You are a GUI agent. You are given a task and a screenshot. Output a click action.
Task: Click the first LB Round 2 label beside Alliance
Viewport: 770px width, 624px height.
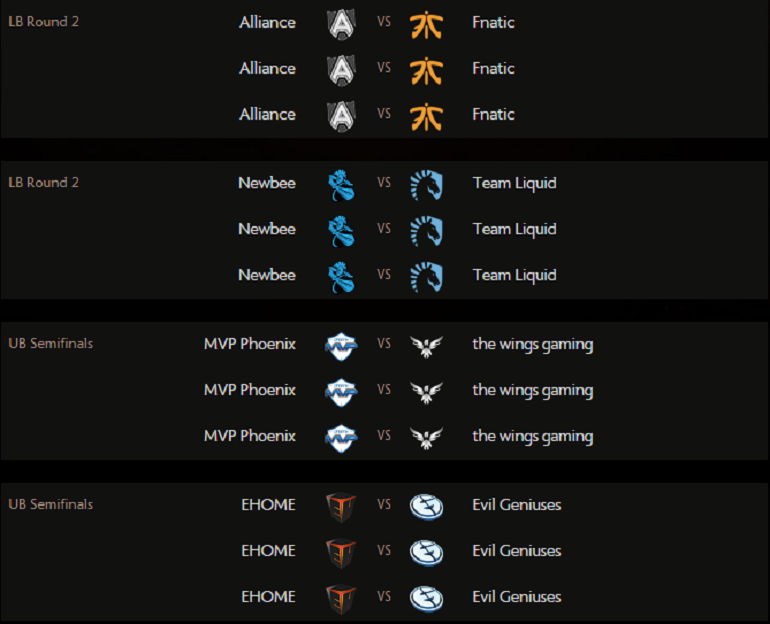click(x=44, y=22)
